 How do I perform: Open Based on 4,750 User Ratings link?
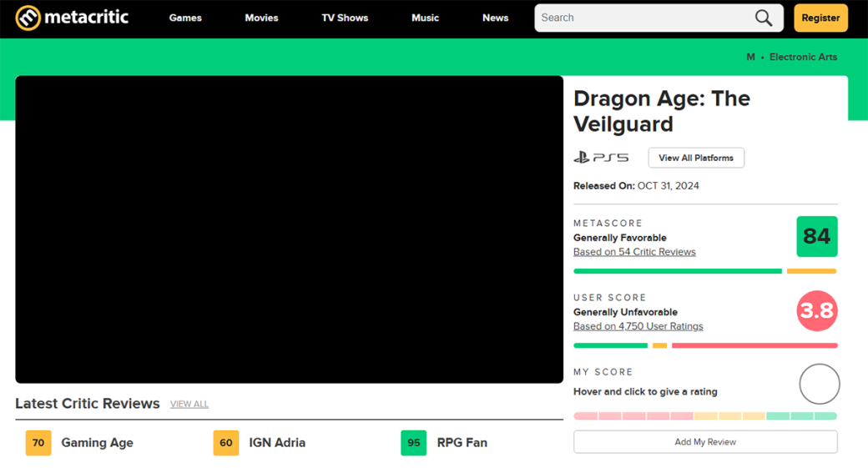coord(638,326)
